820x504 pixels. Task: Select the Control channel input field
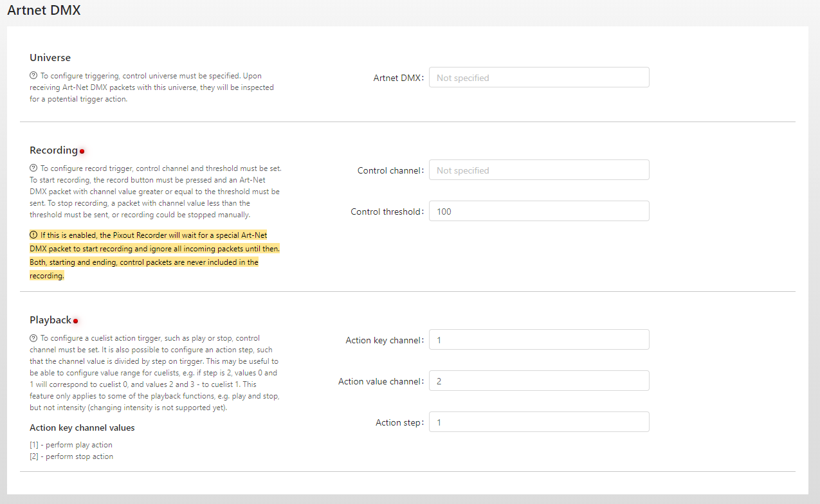pyautogui.click(x=538, y=170)
